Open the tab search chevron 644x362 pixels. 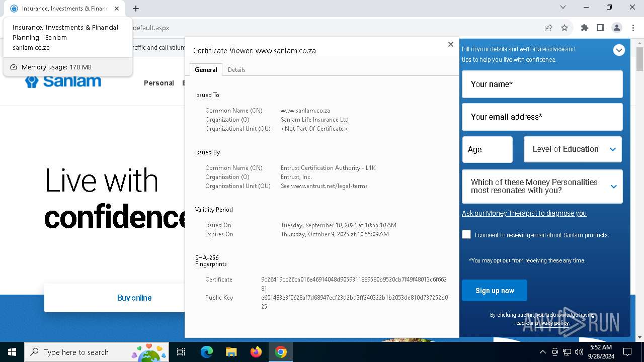pyautogui.click(x=563, y=7)
